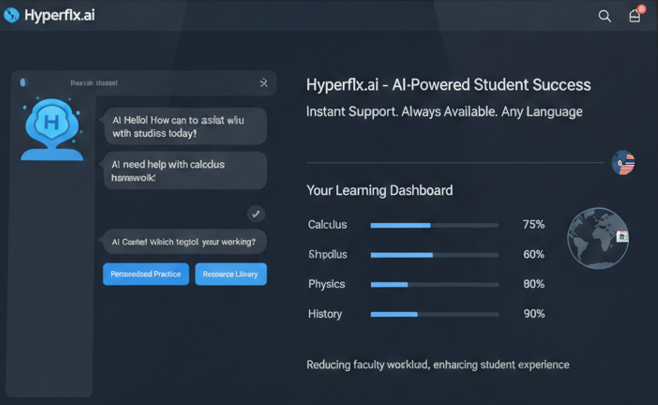Click the 'Calculus' subject label

point(327,225)
